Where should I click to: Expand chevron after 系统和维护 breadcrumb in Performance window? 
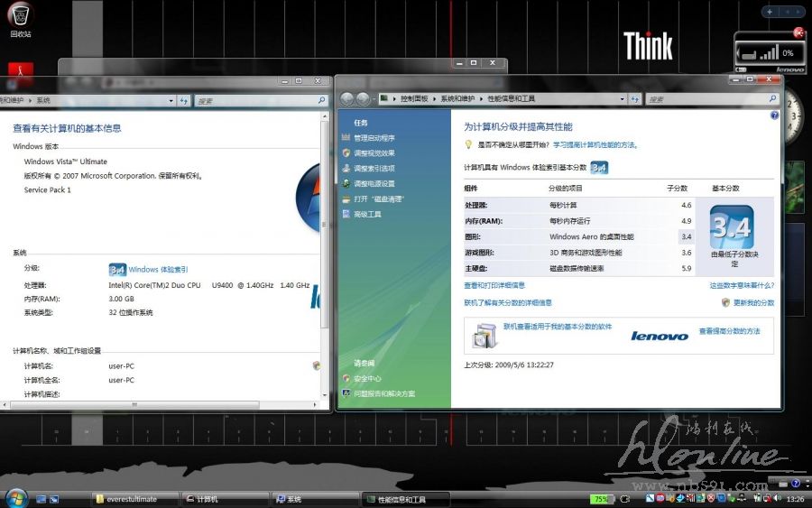(481, 98)
